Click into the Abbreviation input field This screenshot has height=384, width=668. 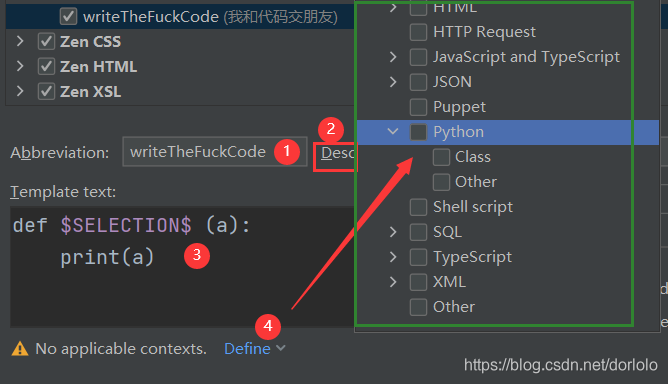point(215,152)
